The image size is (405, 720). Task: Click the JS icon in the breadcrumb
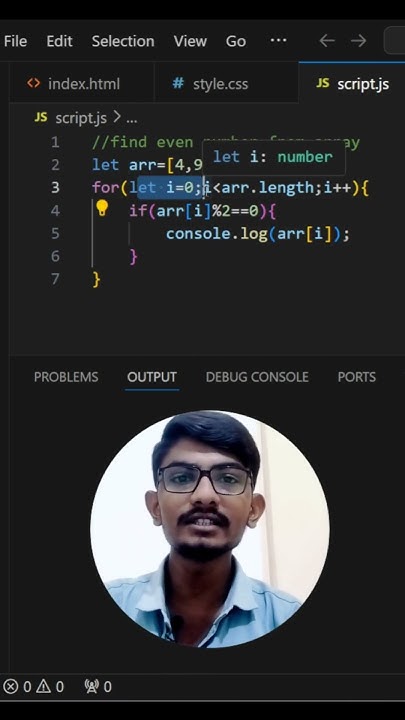(41, 117)
